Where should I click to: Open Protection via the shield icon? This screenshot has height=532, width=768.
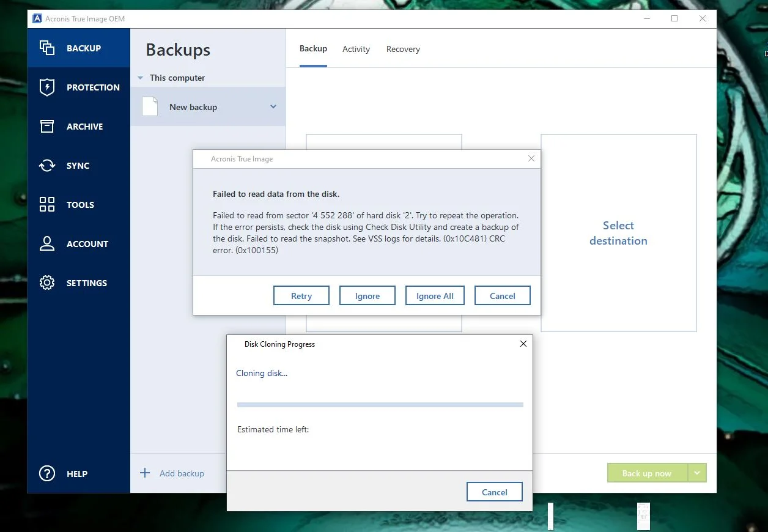(x=47, y=87)
